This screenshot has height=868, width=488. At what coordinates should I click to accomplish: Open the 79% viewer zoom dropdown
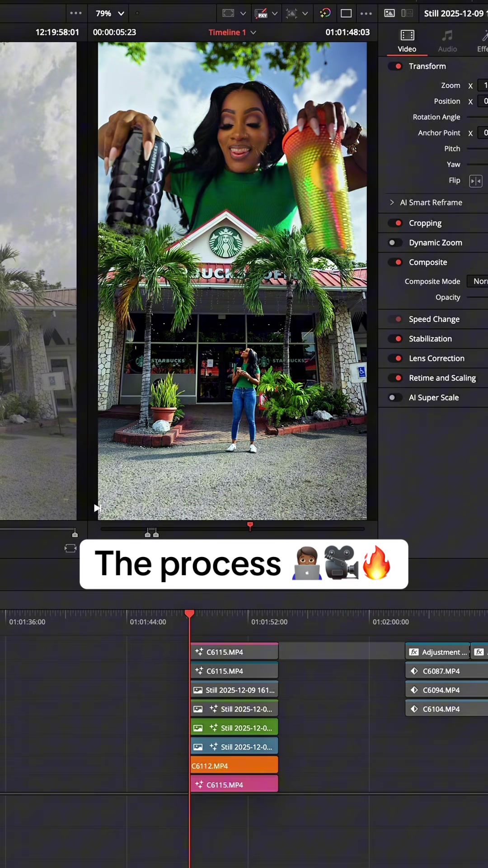(110, 14)
